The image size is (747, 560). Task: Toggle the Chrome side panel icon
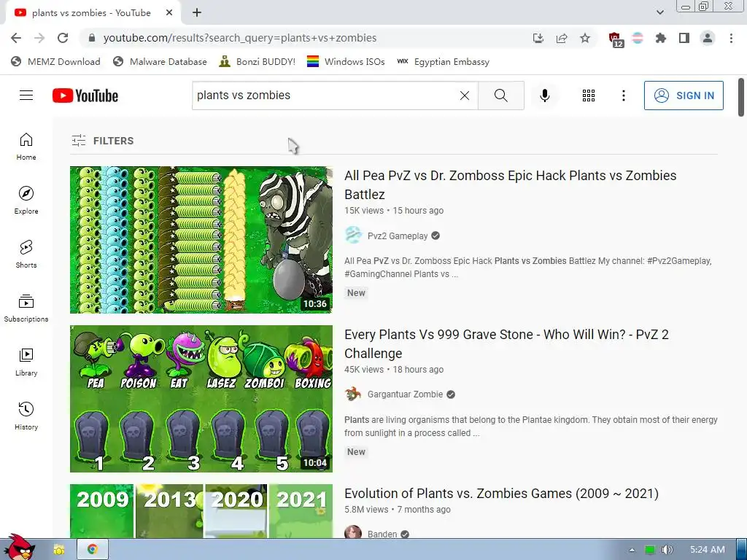pos(684,38)
